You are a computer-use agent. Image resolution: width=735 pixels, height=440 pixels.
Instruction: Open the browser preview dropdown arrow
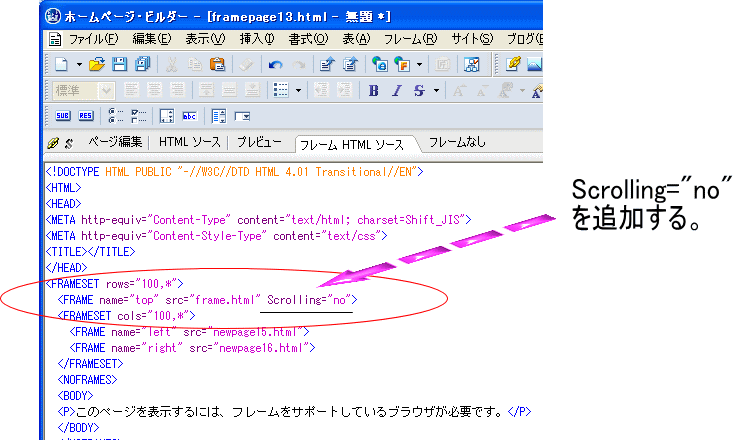pos(420,64)
